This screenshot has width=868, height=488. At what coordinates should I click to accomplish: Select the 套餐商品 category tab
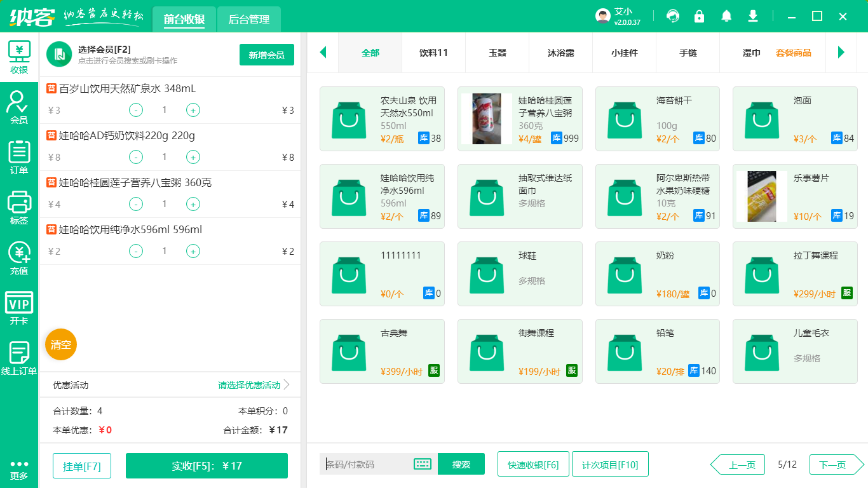pos(794,53)
